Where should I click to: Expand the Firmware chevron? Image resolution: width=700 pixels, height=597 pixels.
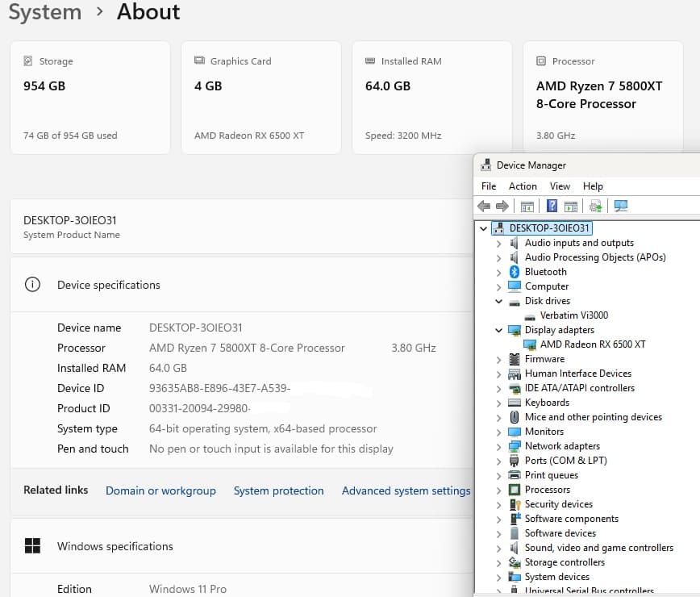(x=498, y=360)
